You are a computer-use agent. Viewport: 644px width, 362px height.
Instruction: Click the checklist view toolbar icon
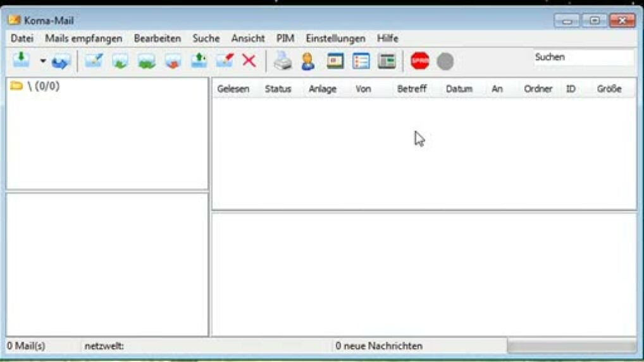[361, 61]
